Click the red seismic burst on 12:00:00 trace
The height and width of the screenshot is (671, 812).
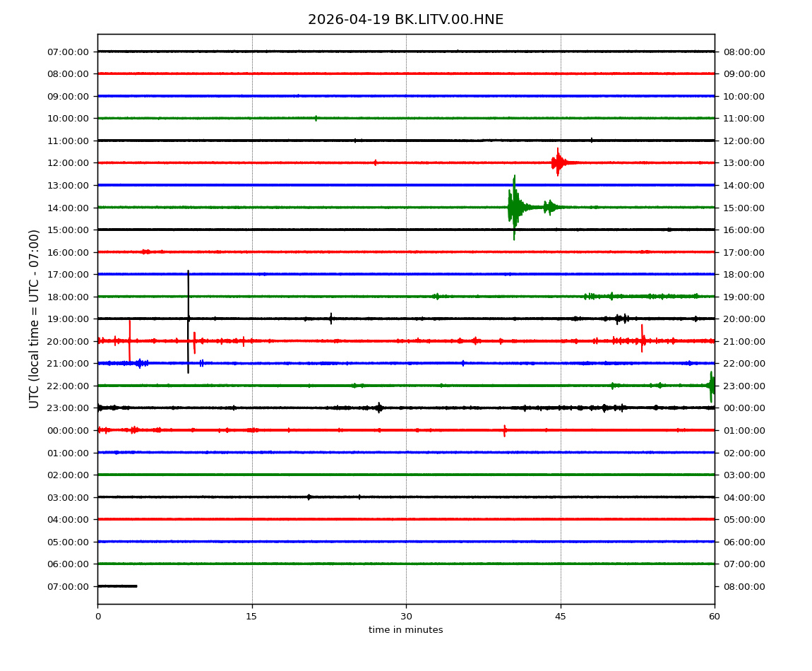click(558, 162)
